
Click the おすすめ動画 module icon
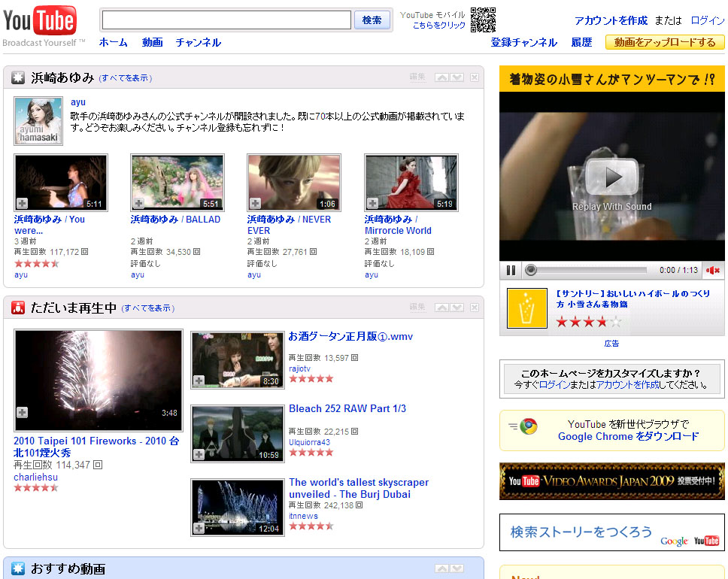tap(17, 568)
